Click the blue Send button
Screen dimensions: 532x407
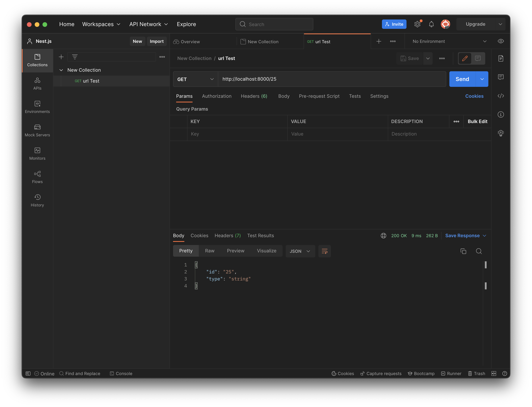point(462,79)
